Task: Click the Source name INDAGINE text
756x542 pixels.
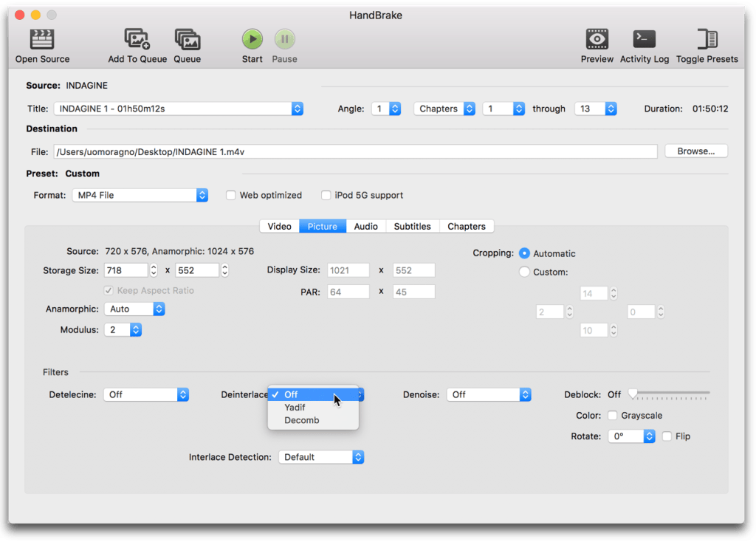Action: pos(87,86)
